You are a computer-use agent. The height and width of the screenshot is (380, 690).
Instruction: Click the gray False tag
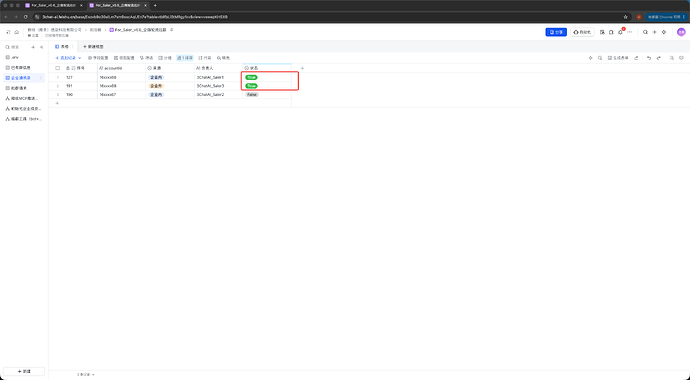tap(252, 95)
